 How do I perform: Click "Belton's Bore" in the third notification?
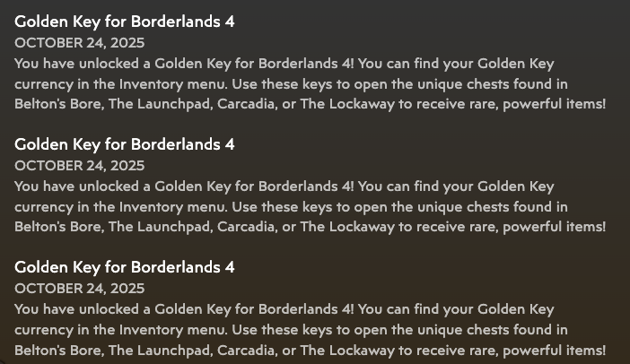56,351
